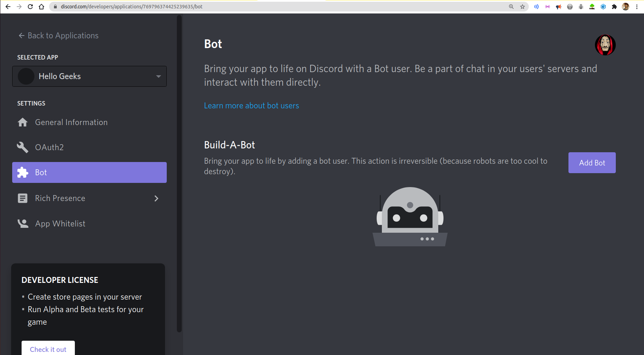Open the App Whitelist page

tap(89, 224)
